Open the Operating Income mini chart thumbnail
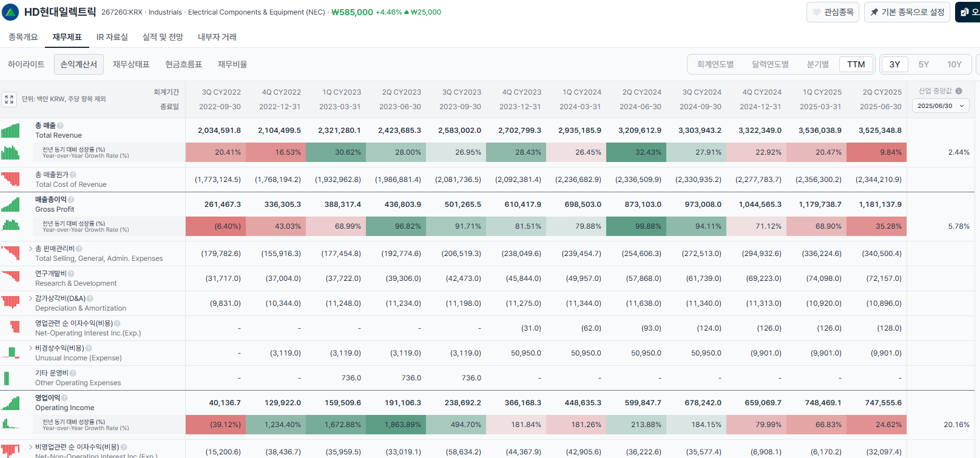This screenshot has height=458, width=980. click(x=10, y=403)
